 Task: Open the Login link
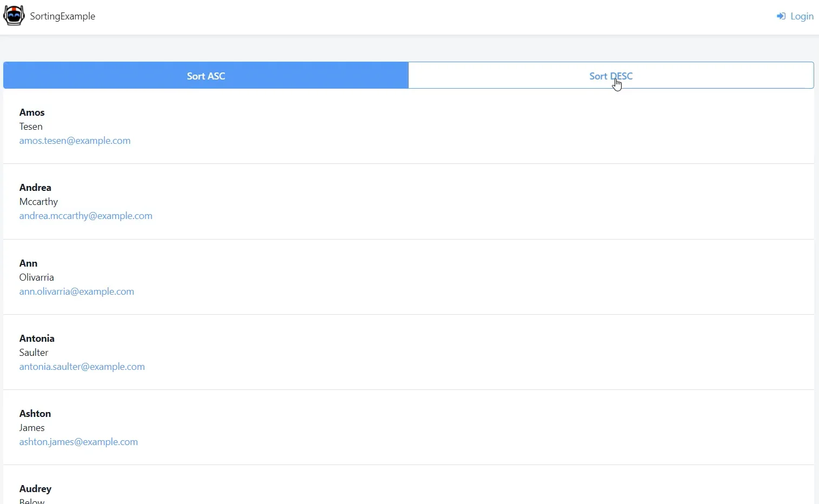[801, 16]
